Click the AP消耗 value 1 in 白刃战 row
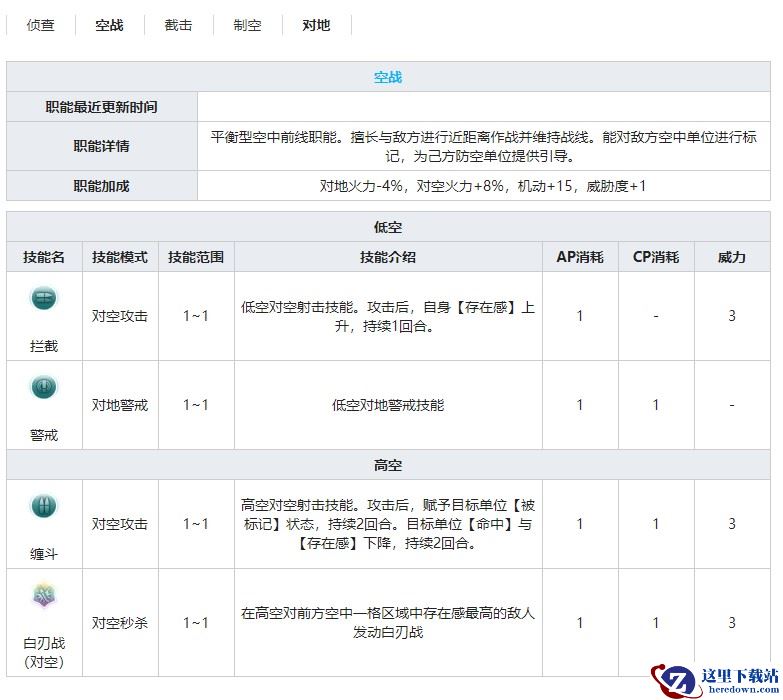Screen dimensions: 783x700 580,623
